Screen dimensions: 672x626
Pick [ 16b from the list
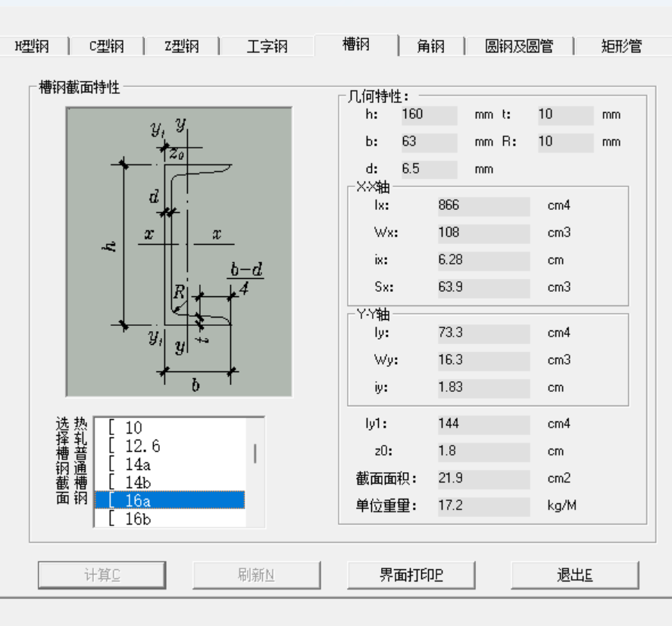click(x=170, y=519)
